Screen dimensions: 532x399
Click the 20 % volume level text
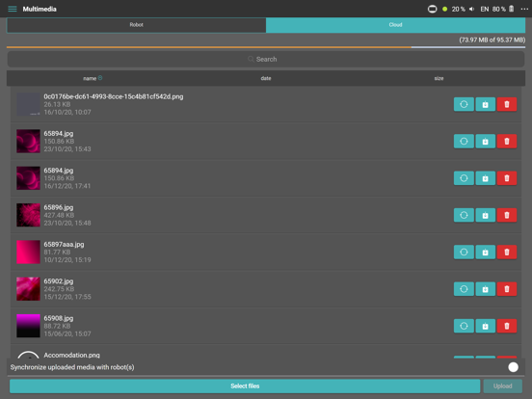(459, 10)
